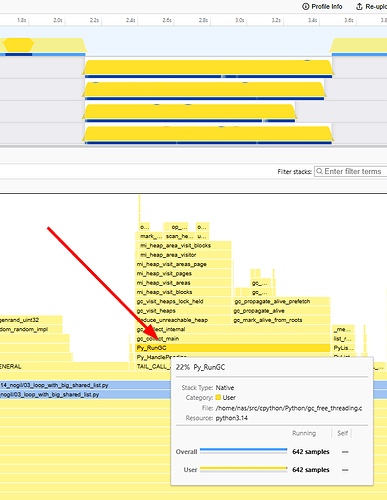The height and width of the screenshot is (500, 387).
Task: Select the mi_heap_visit_pages frame
Action: [x=183, y=273]
